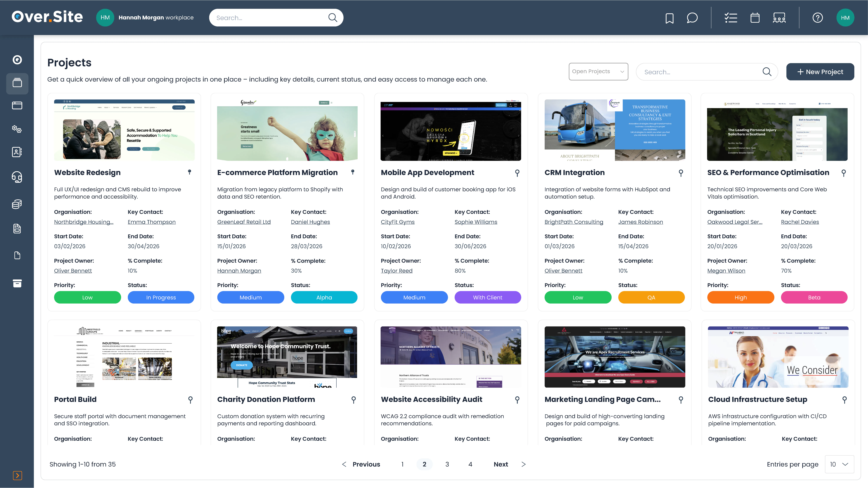Click the New Project button
868x488 pixels.
(820, 72)
